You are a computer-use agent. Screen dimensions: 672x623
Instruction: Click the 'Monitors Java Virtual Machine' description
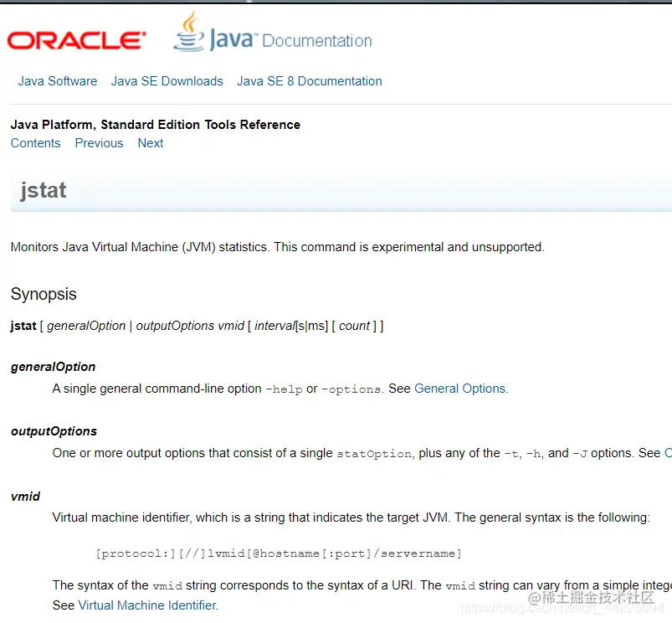click(278, 247)
